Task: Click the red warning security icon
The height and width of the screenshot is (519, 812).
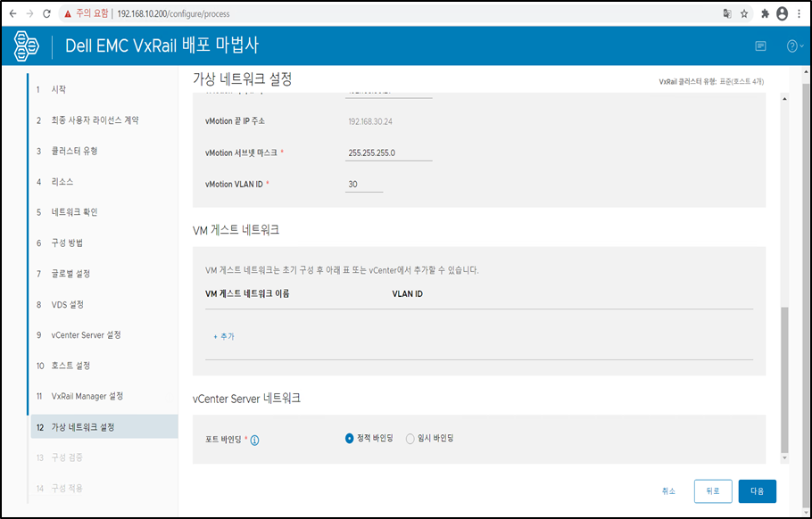Action: (x=67, y=14)
